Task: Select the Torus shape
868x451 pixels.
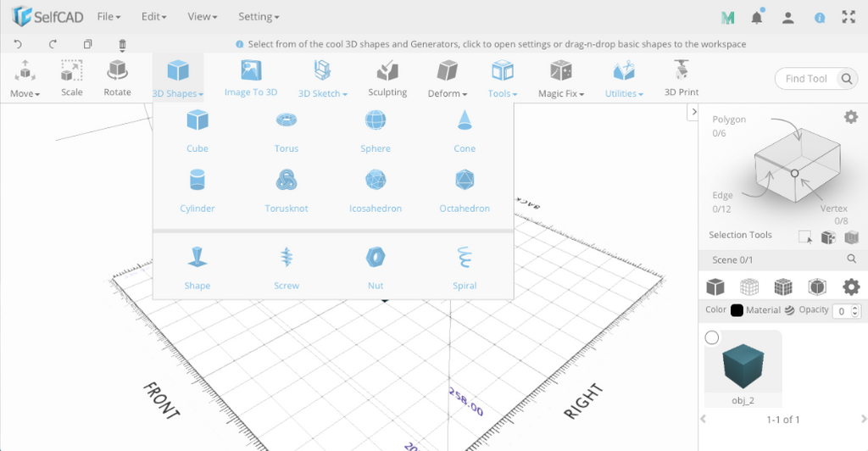Action: pyautogui.click(x=287, y=131)
